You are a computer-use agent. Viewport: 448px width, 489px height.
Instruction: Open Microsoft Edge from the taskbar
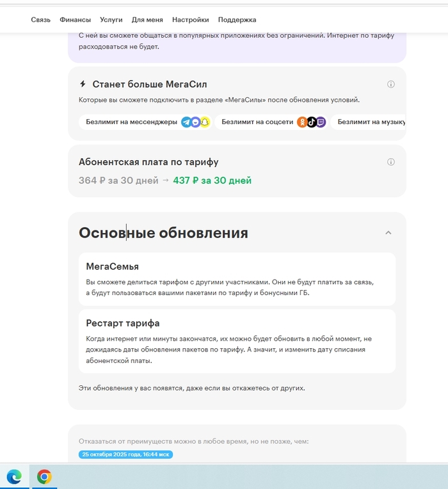(14, 477)
